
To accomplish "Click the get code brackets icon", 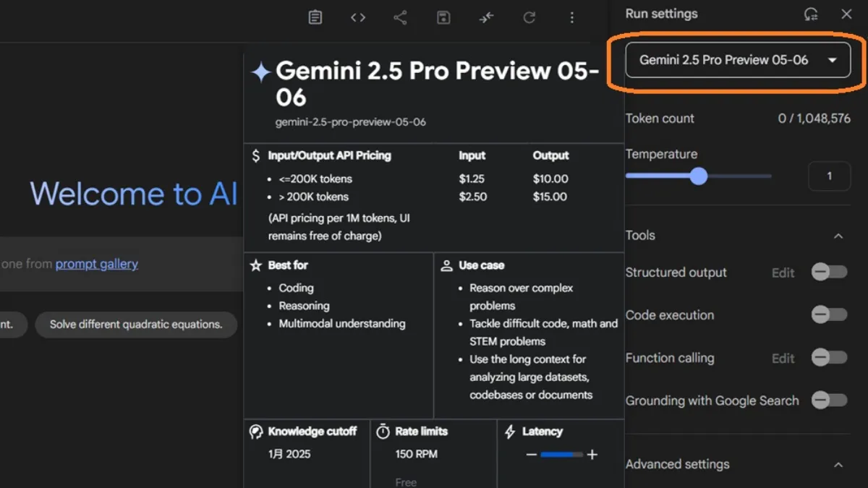I will pos(358,17).
